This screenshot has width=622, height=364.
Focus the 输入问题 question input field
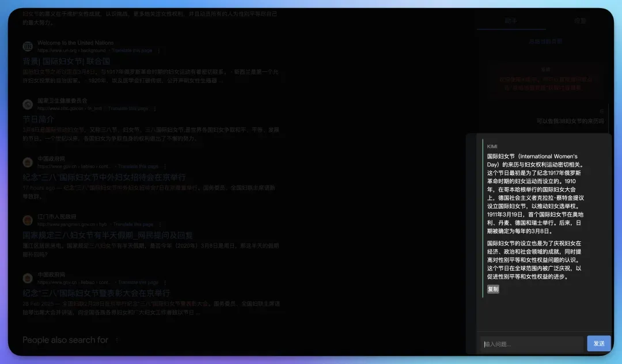(x=532, y=344)
